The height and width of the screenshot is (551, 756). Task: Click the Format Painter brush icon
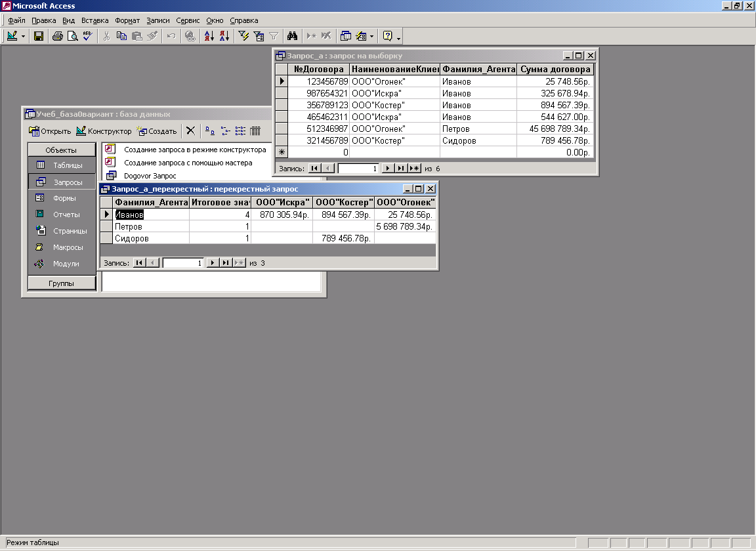152,36
